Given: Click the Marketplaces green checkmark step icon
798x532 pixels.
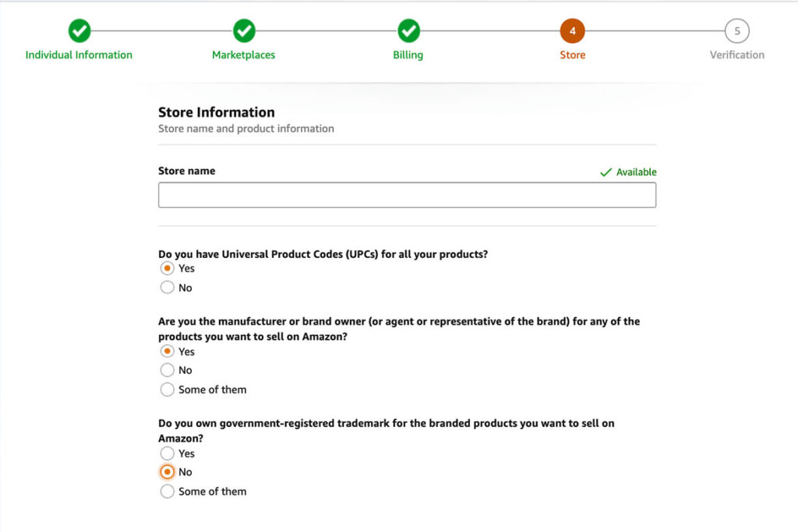Looking at the screenshot, I should (x=244, y=31).
